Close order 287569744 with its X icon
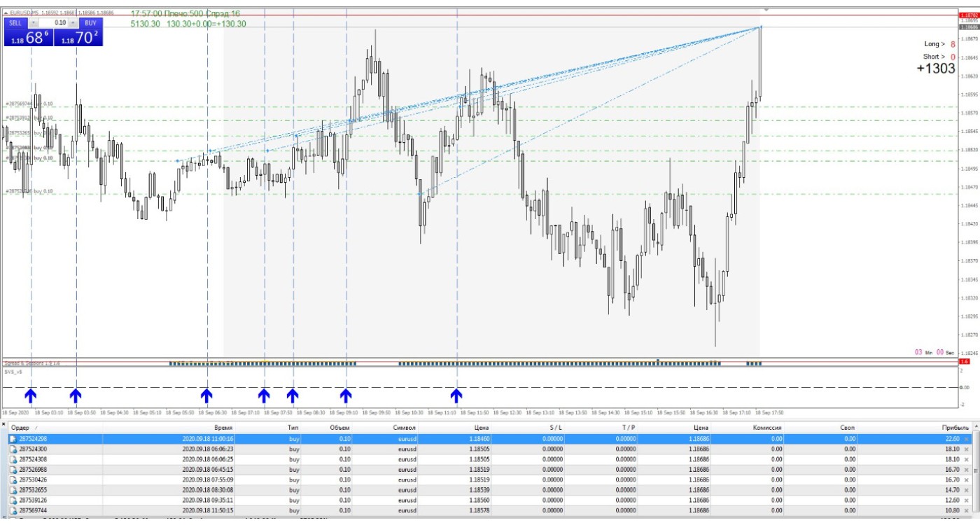The height and width of the screenshot is (525, 980). tap(967, 511)
